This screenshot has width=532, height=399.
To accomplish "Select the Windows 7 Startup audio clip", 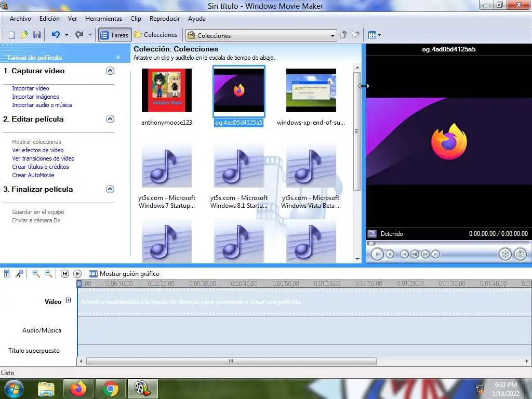I will [x=167, y=166].
